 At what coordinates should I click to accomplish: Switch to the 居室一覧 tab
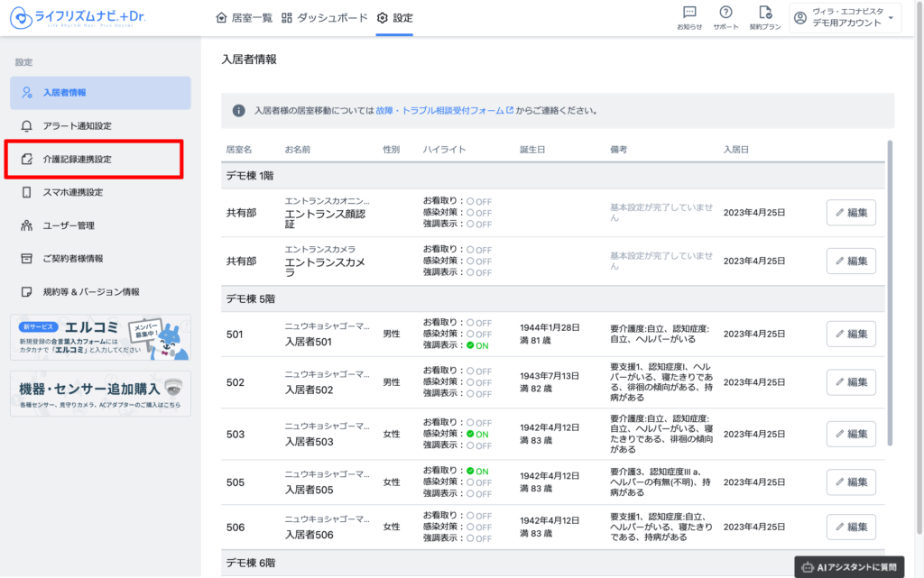[x=244, y=18]
